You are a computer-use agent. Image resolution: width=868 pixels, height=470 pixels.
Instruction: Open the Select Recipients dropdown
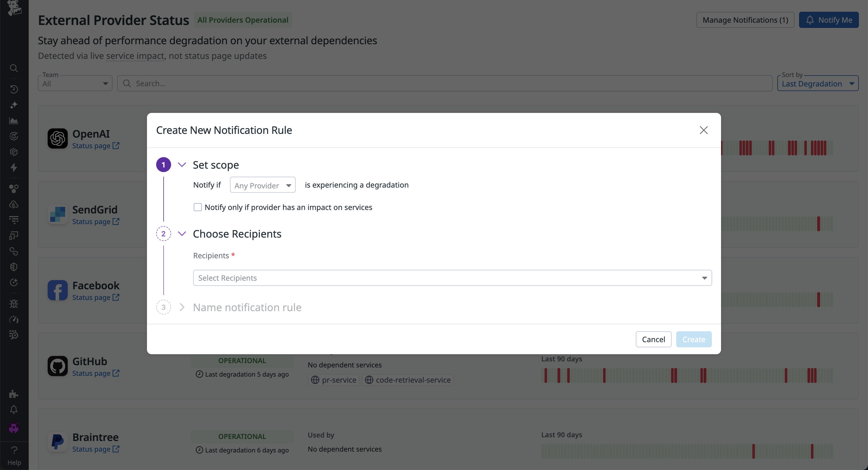[452, 278]
